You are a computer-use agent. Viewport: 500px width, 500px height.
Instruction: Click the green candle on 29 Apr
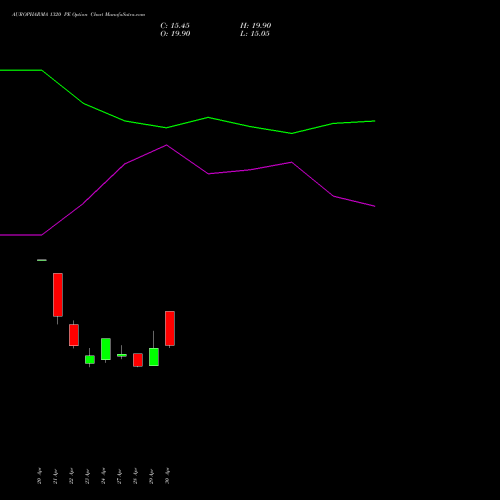(154, 357)
